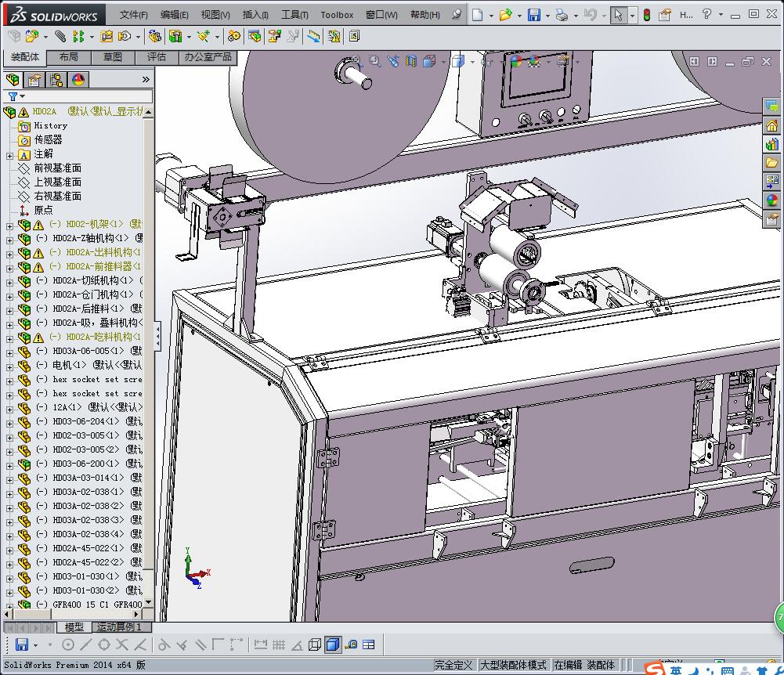Click the Save icon in the top toolbar
Screen dimensions: 784x675
tap(533, 15)
